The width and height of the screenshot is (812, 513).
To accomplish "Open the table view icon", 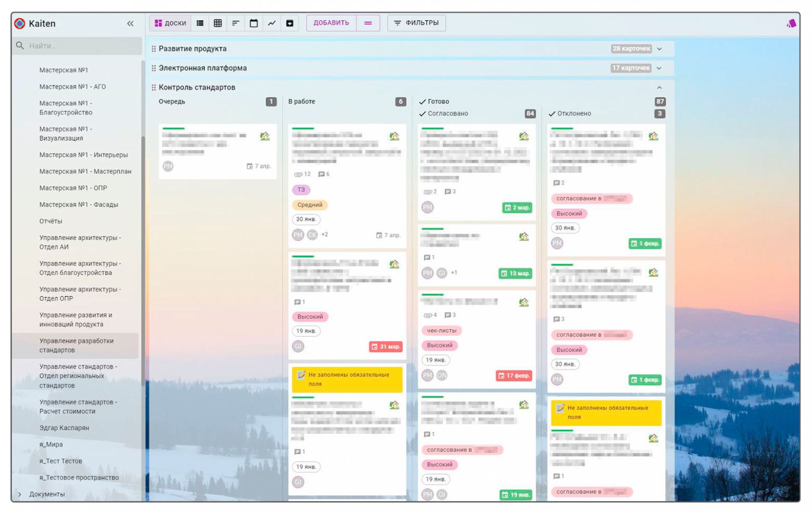I will tap(218, 23).
